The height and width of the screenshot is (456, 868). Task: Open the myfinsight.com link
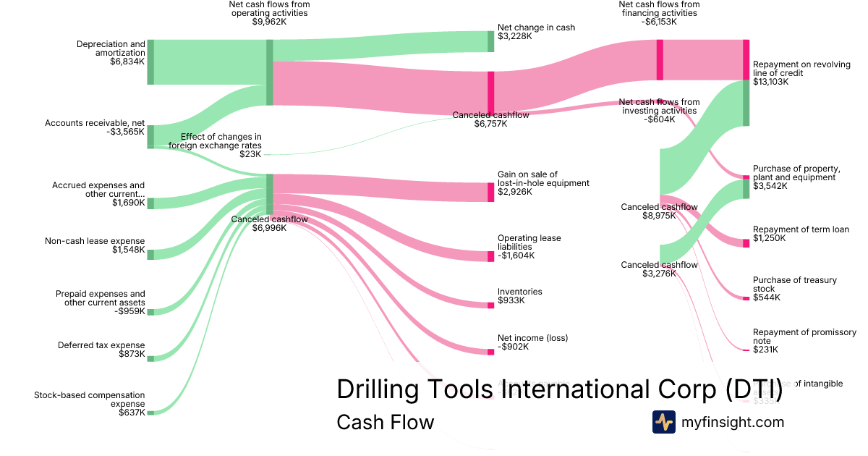click(x=733, y=422)
